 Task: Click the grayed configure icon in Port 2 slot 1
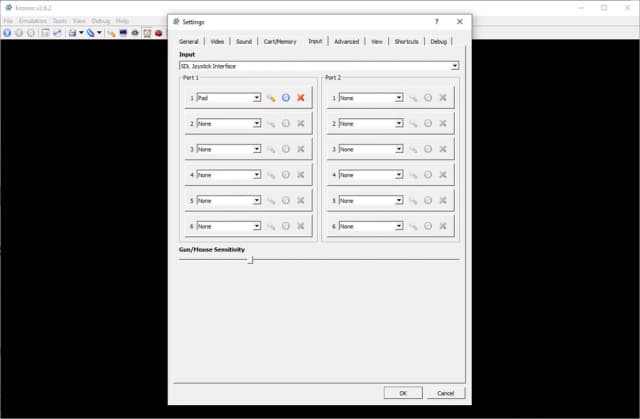click(413, 98)
